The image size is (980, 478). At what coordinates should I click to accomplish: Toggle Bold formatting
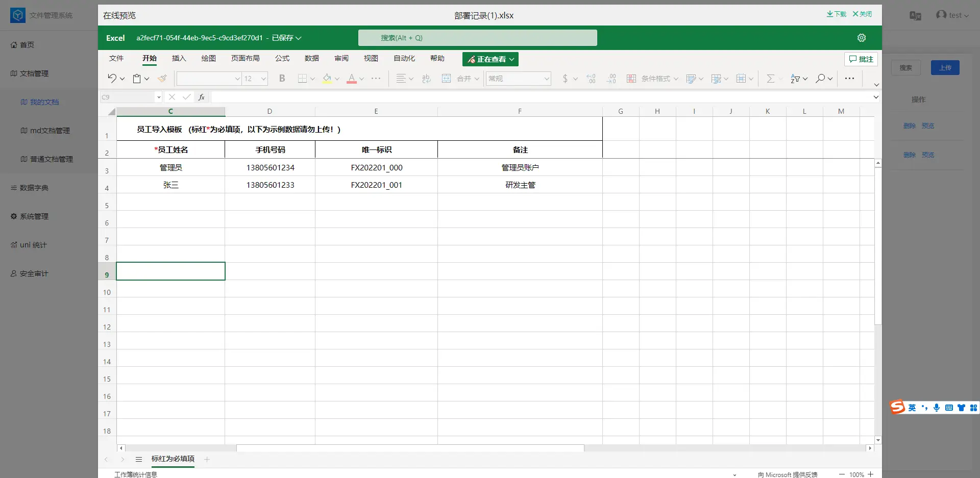click(282, 79)
